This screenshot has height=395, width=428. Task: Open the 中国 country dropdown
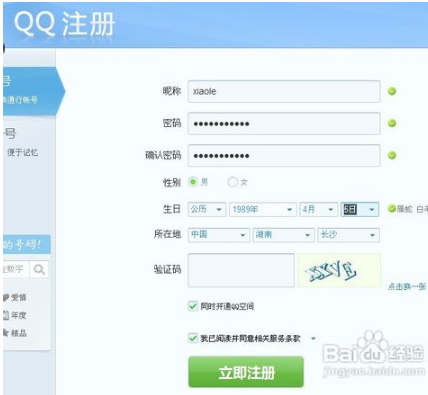pyautogui.click(x=219, y=235)
